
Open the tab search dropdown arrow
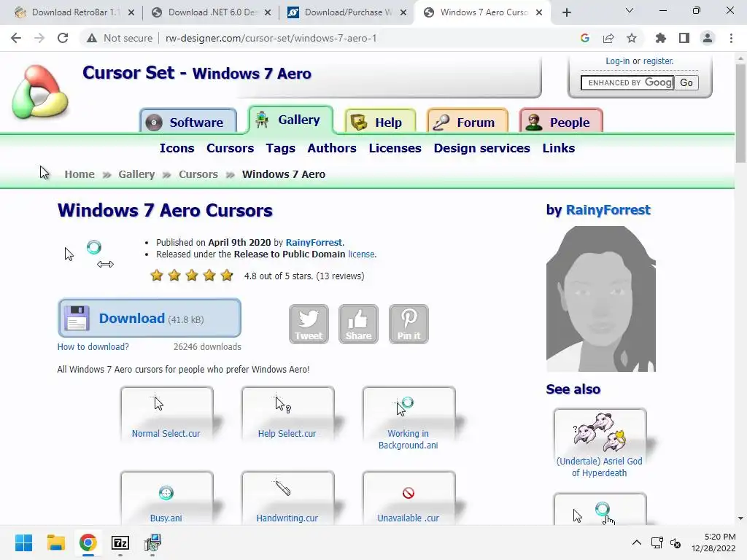[x=630, y=10]
